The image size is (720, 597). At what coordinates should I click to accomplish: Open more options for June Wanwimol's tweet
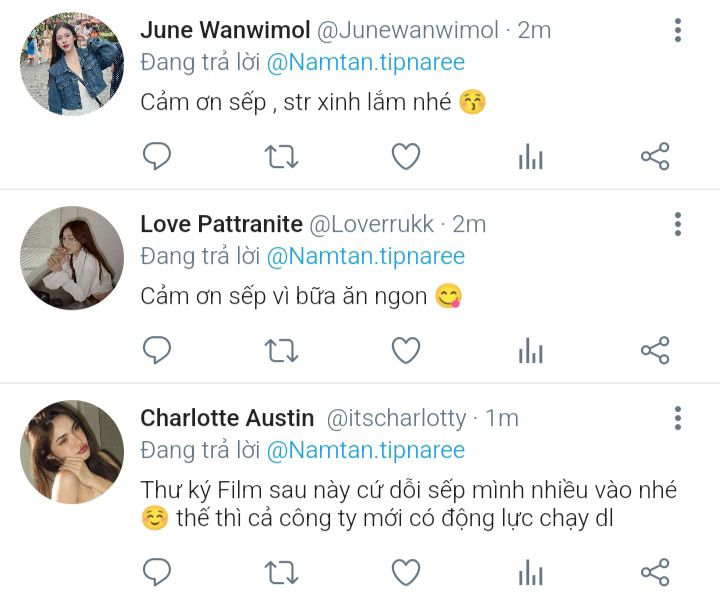click(x=678, y=30)
